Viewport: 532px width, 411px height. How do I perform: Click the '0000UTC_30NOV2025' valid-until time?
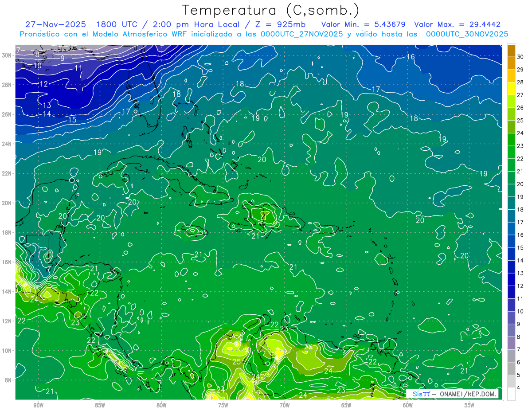pyautogui.click(x=467, y=34)
